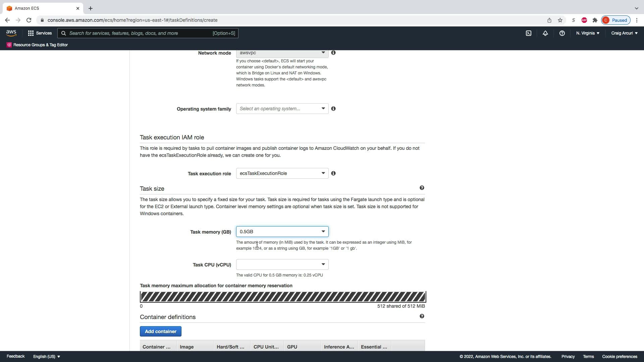The height and width of the screenshot is (362, 644).
Task: Click info icon beside Task execution role
Action: (x=333, y=173)
